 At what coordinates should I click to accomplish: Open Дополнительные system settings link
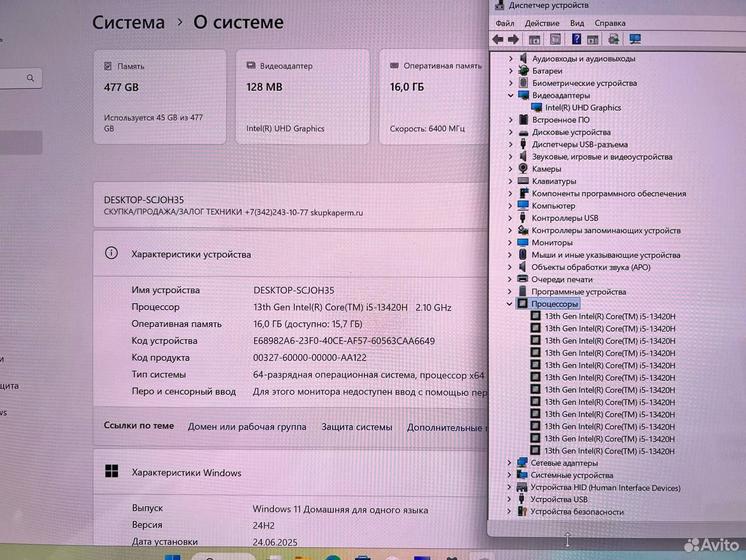click(447, 428)
